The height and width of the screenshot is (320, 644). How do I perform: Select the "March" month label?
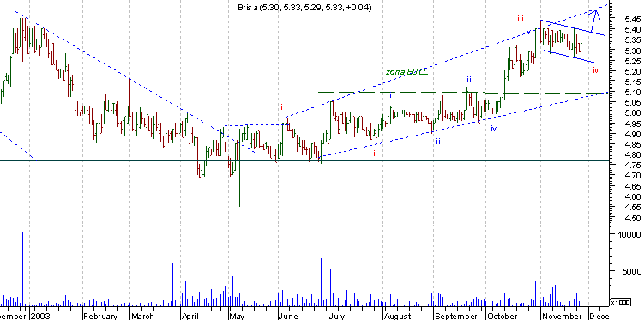(x=142, y=317)
